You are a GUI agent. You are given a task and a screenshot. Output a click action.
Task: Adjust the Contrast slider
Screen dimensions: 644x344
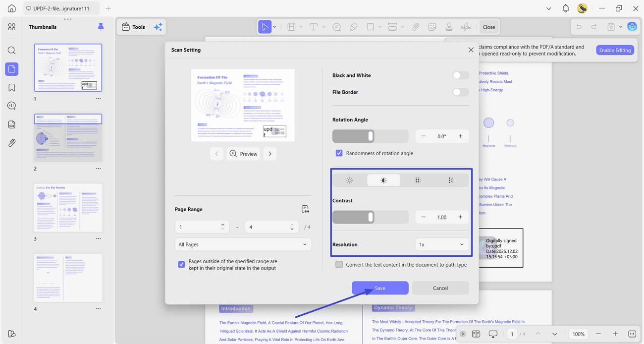pos(371,217)
